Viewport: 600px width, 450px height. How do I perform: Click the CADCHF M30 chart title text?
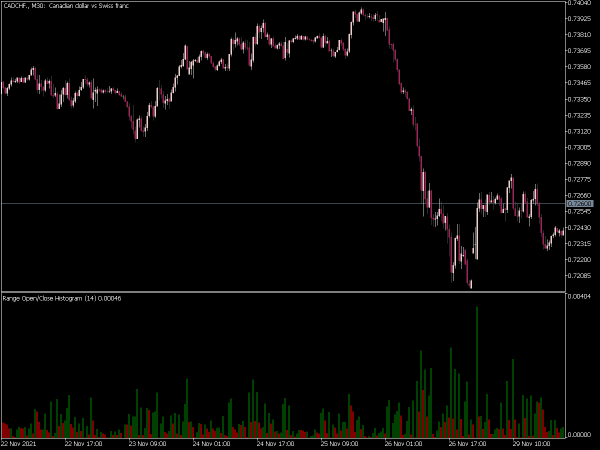66,6
